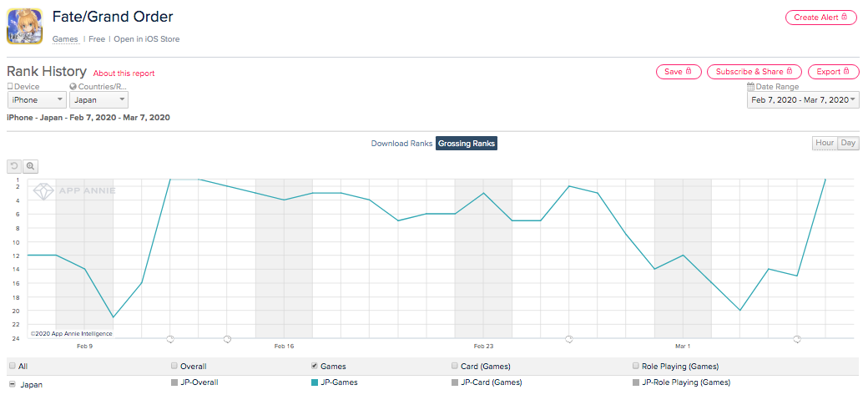The width and height of the screenshot is (868, 400).
Task: Click the iPhone - Japan date summary text
Action: (88, 118)
